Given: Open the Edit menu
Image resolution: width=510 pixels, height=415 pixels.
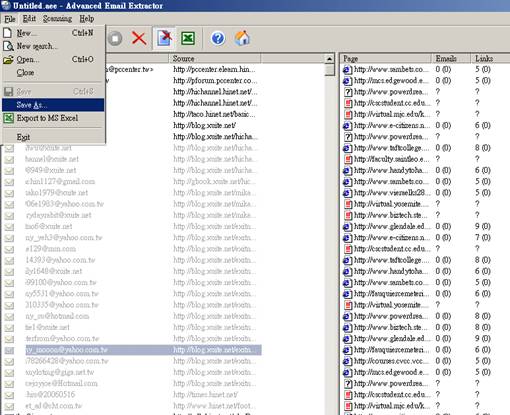Looking at the screenshot, I should [29, 19].
